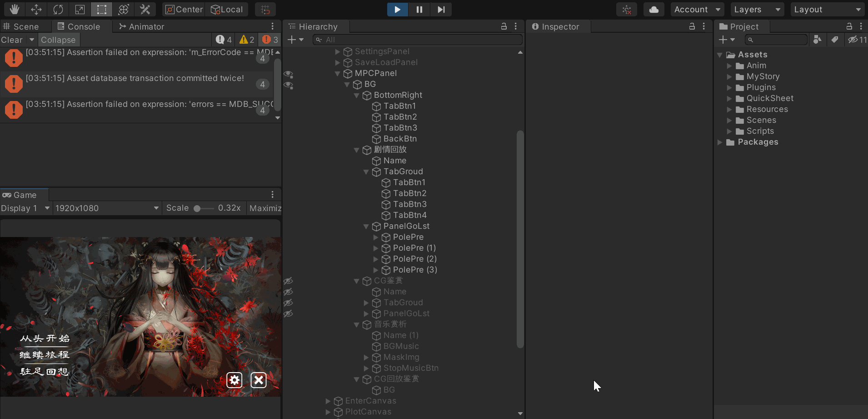
Task: Step one frame forward
Action: tap(441, 9)
